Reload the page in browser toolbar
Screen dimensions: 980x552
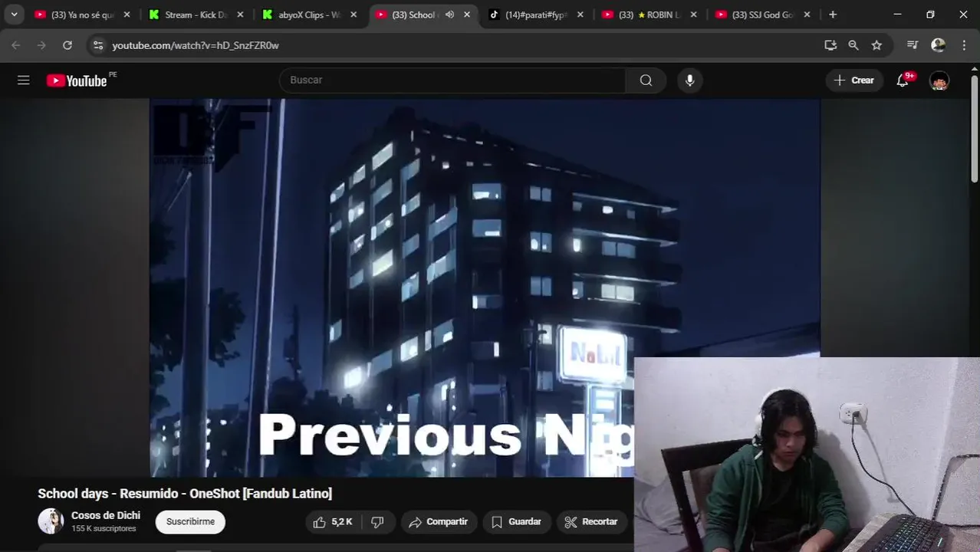[67, 45]
